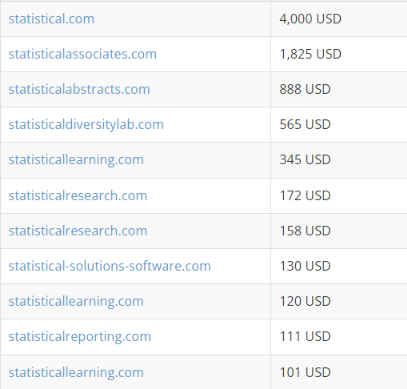Click the 111 USD price cell
The height and width of the screenshot is (389, 407).
coord(339,337)
